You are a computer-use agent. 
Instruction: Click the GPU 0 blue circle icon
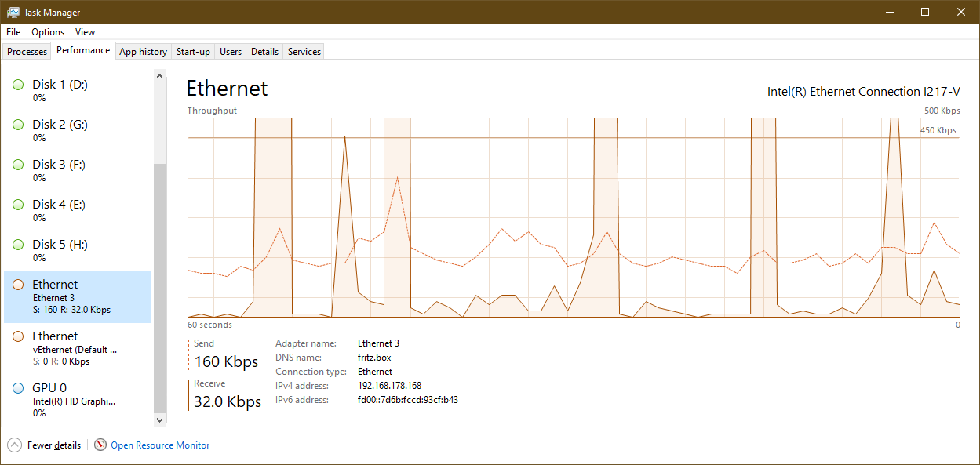pos(18,388)
